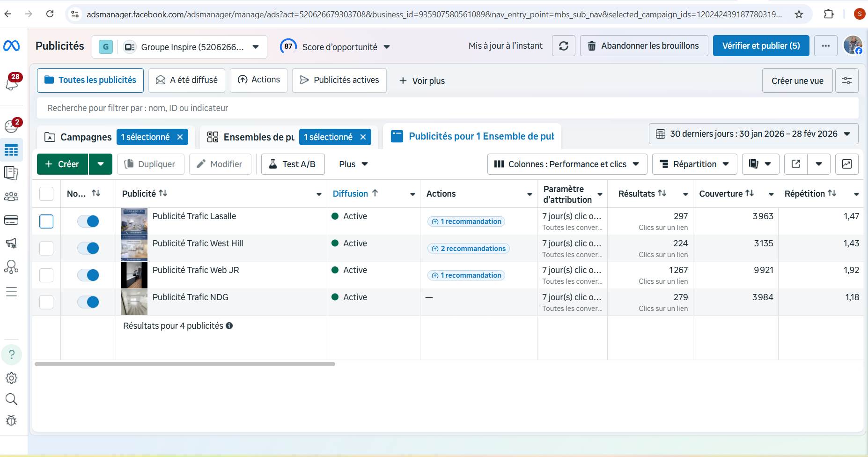868x457 pixels.
Task: Click the charts view icon button
Action: click(846, 164)
